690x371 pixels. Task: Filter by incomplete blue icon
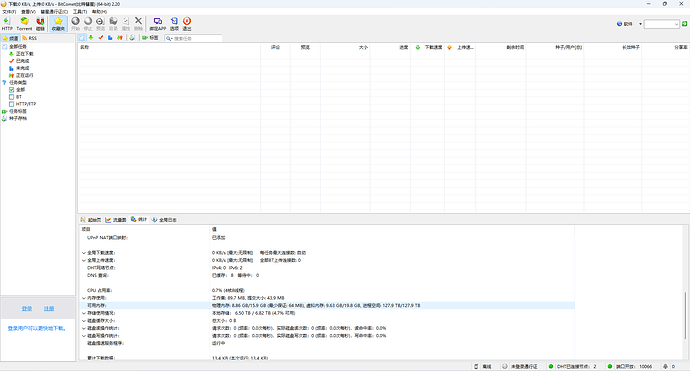click(110, 38)
